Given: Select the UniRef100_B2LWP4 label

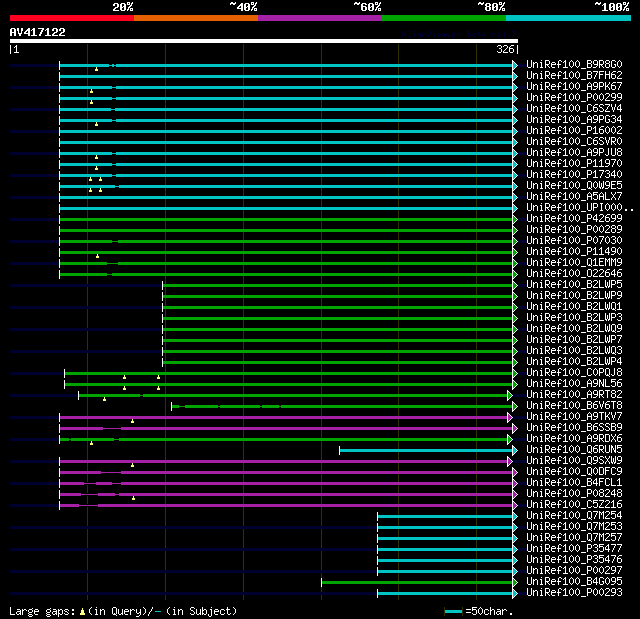Looking at the screenshot, I should 574,362.
